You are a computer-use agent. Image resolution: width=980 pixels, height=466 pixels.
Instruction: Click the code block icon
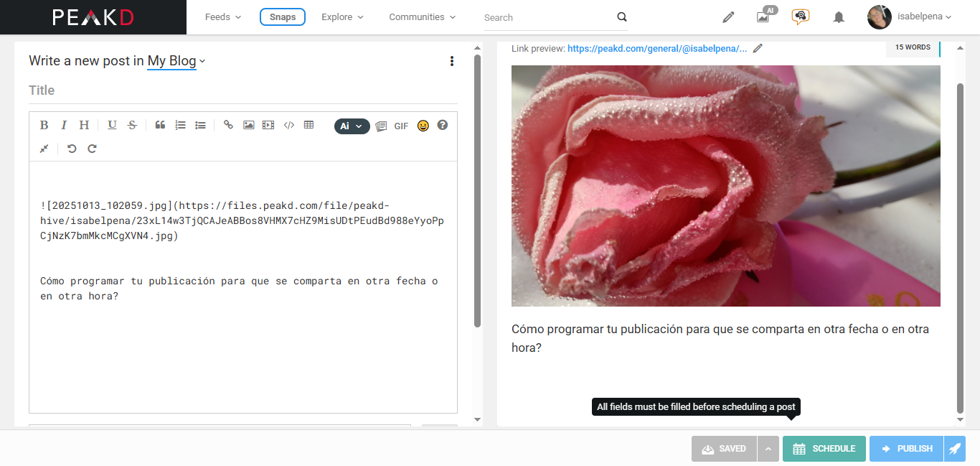(288, 125)
